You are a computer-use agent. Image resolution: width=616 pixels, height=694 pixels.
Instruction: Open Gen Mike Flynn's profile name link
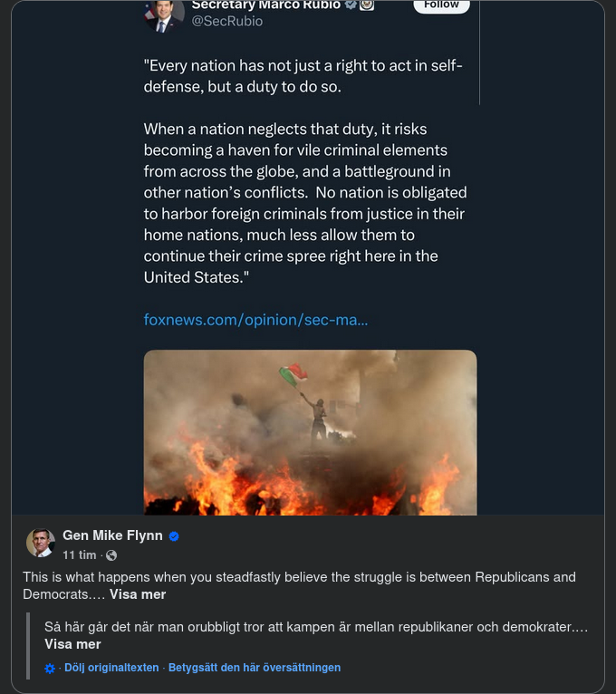pyautogui.click(x=112, y=535)
